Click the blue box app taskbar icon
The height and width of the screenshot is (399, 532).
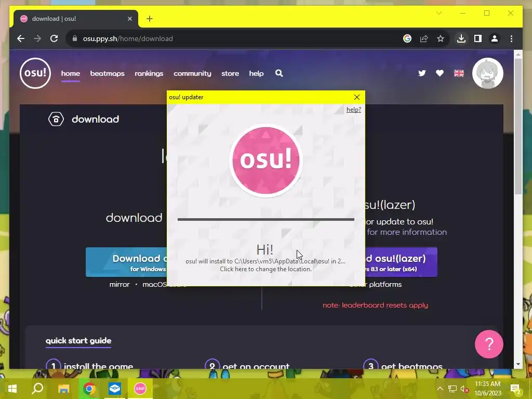tap(115, 389)
